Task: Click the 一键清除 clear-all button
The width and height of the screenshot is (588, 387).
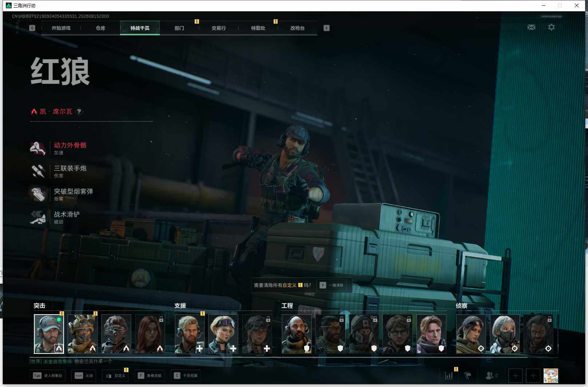Action: click(x=331, y=285)
